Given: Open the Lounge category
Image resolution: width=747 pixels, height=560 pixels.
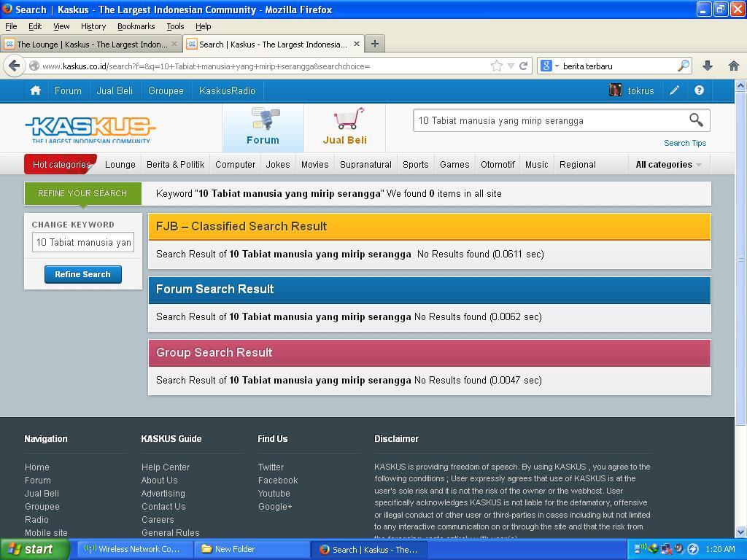Looking at the screenshot, I should pos(120,164).
